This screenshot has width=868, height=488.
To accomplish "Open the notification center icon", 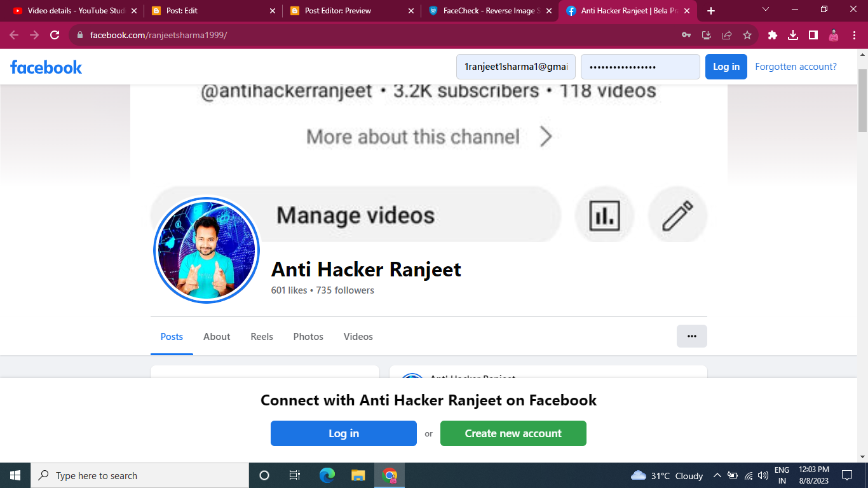I will 846,475.
